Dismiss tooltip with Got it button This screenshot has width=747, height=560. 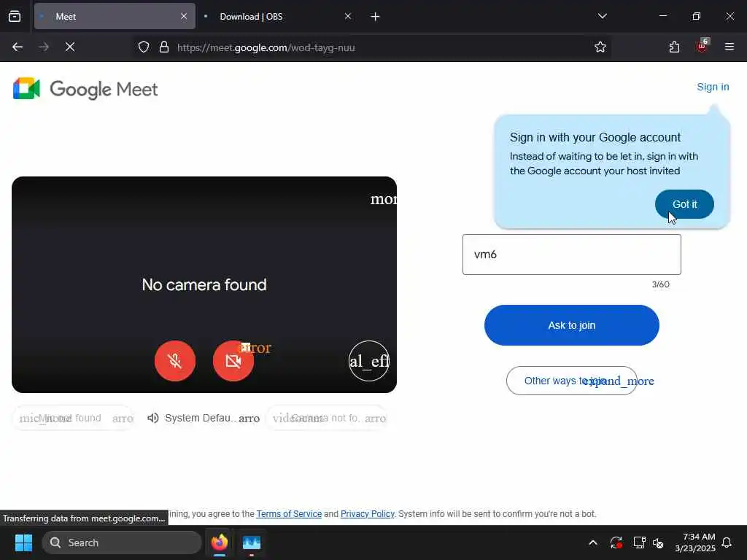[x=684, y=204]
